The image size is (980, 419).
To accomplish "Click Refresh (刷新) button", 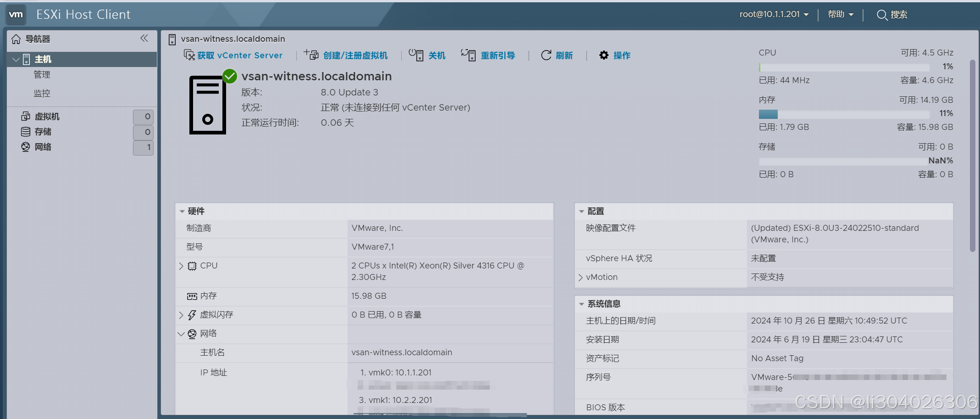I will tap(557, 55).
